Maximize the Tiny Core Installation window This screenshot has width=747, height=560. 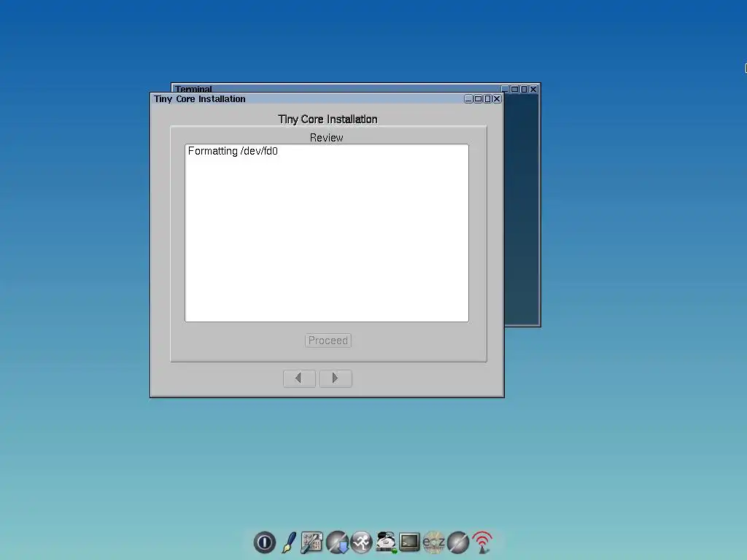(x=479, y=98)
